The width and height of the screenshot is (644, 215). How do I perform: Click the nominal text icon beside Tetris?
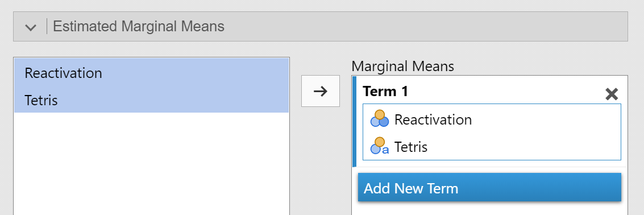[380, 146]
